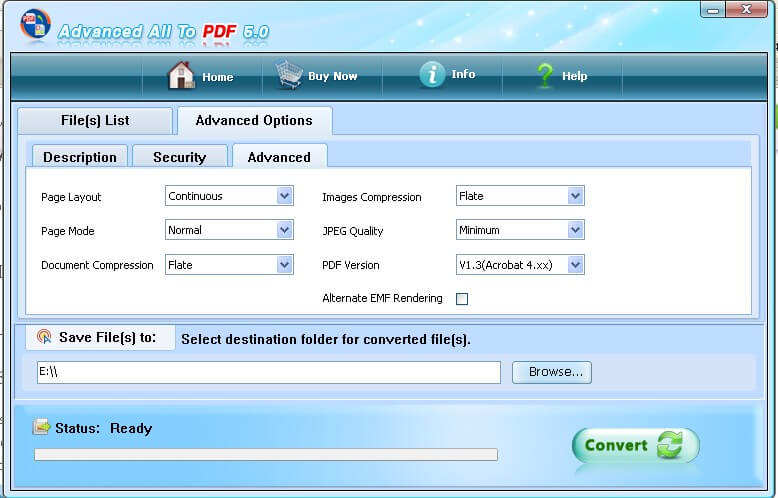This screenshot has width=778, height=498.
Task: Click the Advanced All To PDF logo icon
Action: (36, 25)
